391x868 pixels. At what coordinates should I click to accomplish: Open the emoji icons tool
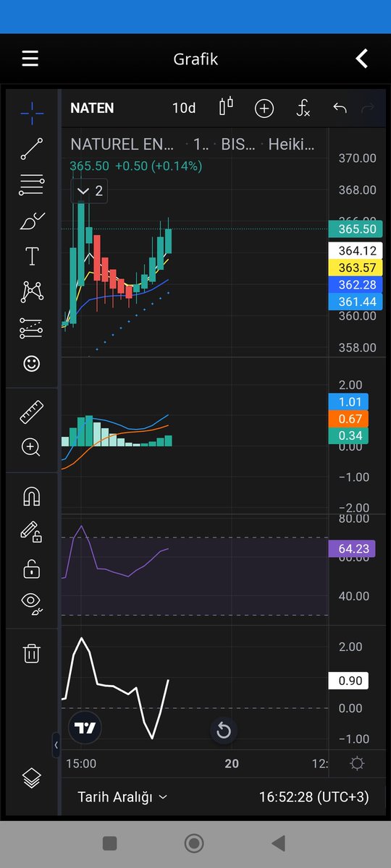[31, 363]
